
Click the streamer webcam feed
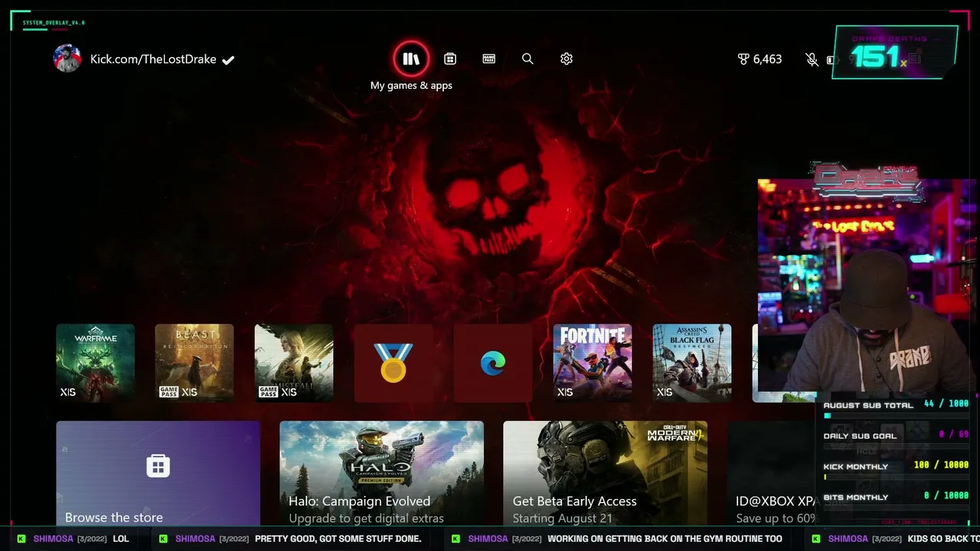coord(868,287)
